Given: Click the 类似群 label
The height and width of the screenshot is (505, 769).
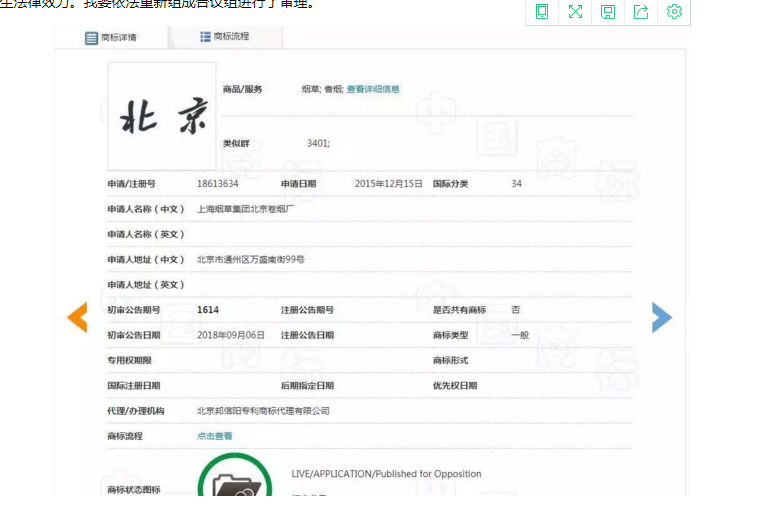Looking at the screenshot, I should click(236, 143).
